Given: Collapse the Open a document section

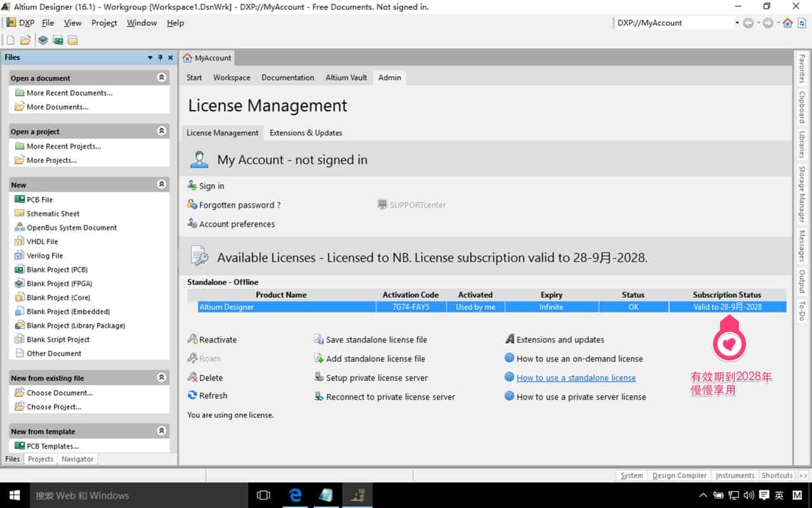Looking at the screenshot, I should 162,77.
